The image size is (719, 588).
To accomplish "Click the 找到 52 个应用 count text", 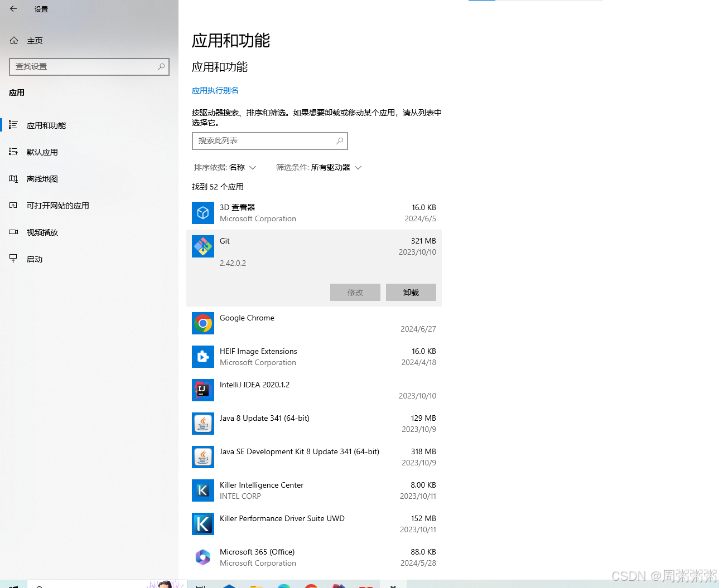I will (218, 187).
